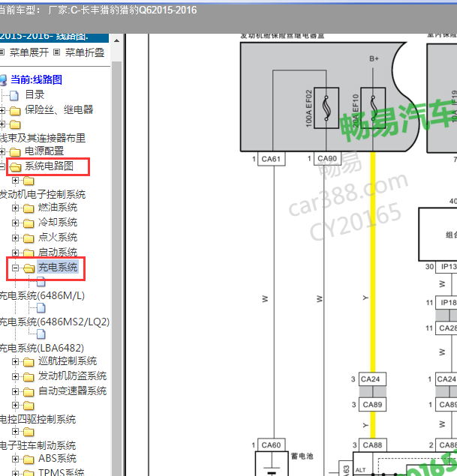This screenshot has width=457, height=476.
Task: Click page icon above 充电系统(6486M/L)
Action: click(x=41, y=282)
